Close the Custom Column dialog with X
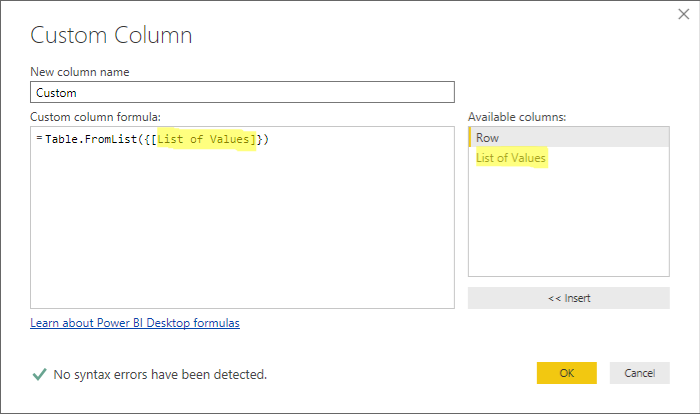Image resolution: width=700 pixels, height=414 pixels. (x=683, y=14)
